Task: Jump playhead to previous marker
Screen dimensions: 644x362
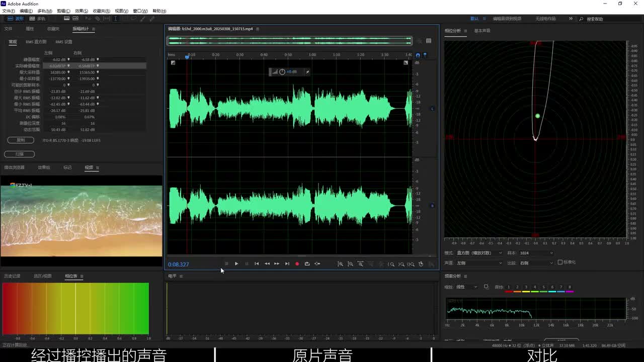Action: click(x=257, y=264)
